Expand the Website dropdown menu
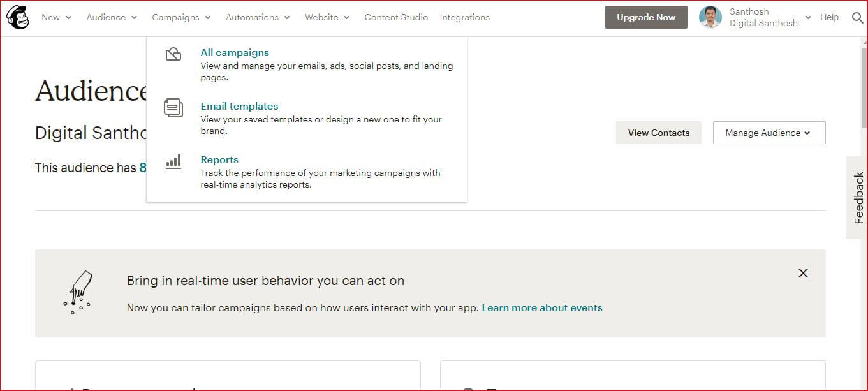The width and height of the screenshot is (868, 391). 327,17
